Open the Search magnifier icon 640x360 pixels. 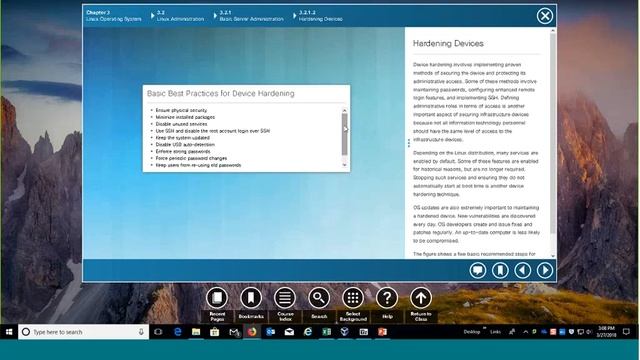(x=319, y=298)
